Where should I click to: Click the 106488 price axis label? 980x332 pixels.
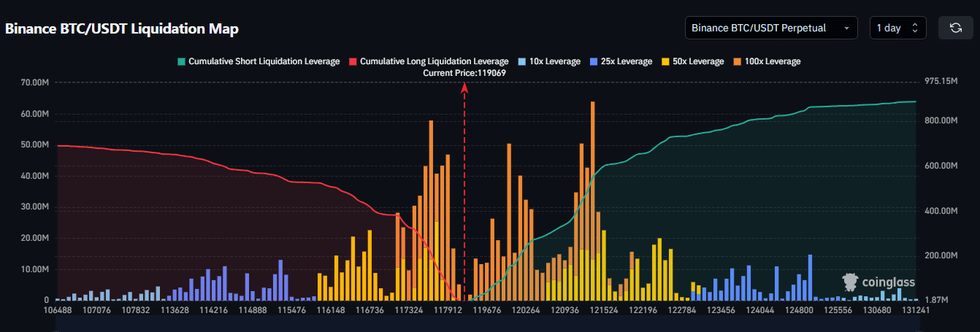coord(58,310)
